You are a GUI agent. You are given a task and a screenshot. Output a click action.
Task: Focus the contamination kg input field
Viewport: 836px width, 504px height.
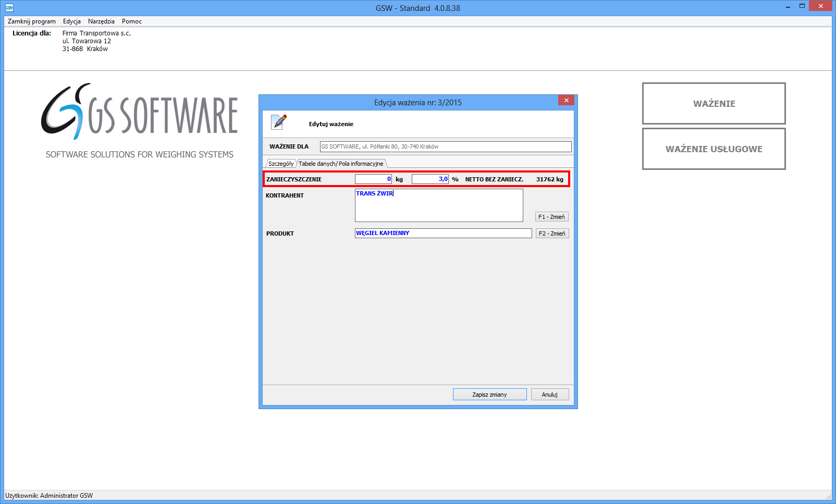[x=373, y=179]
